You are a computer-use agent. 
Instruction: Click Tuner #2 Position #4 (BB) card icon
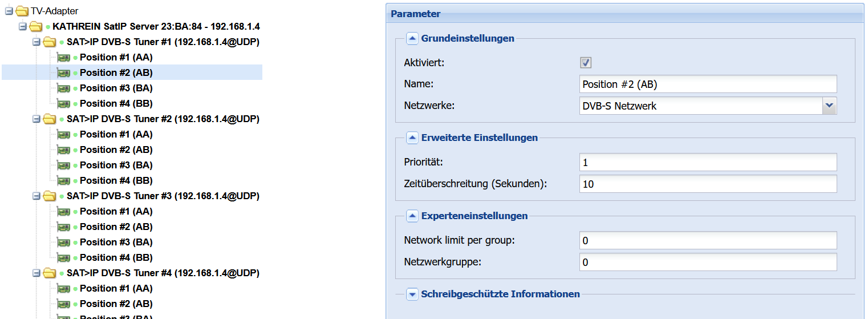[64, 180]
